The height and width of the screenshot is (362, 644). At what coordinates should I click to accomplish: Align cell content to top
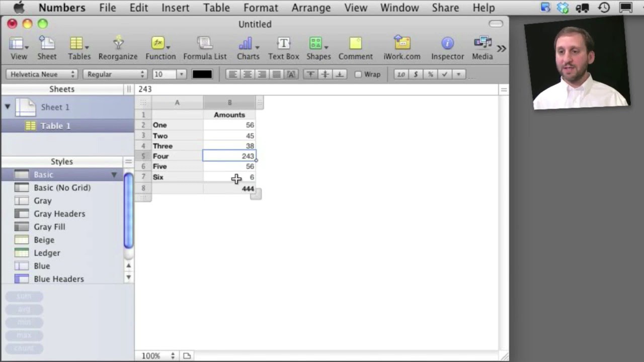click(x=310, y=74)
